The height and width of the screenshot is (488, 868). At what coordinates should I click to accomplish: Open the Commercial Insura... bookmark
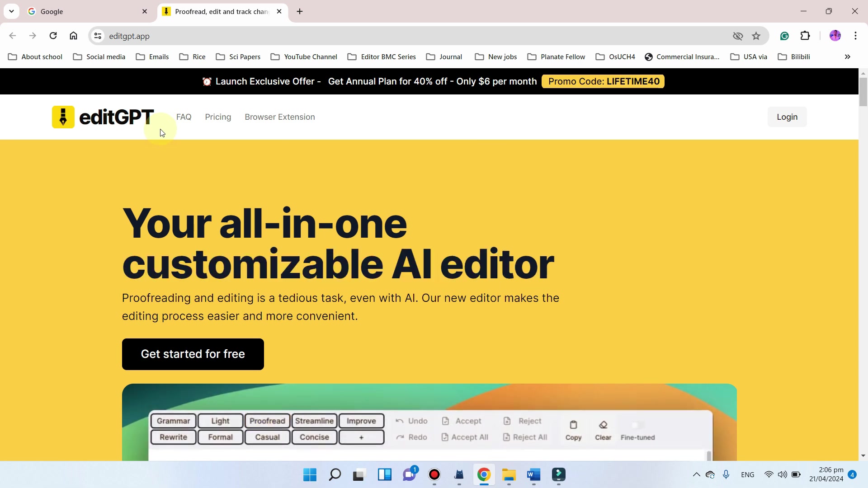point(682,57)
